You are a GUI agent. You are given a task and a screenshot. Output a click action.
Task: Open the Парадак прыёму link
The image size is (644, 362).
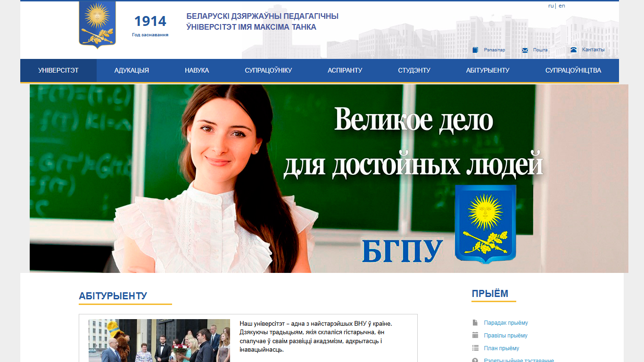point(506,323)
